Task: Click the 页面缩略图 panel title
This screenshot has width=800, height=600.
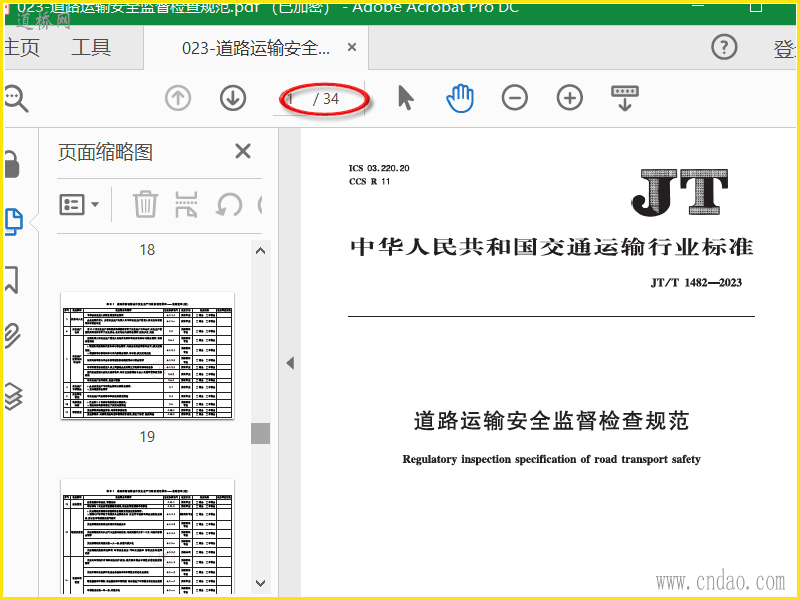Action: pyautogui.click(x=105, y=152)
